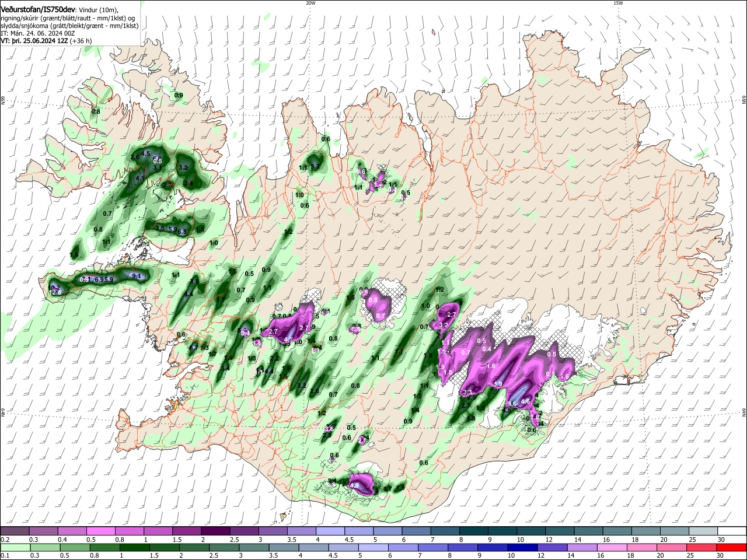Select lower-row pink swatch between 16 and 18
The width and height of the screenshot is (747, 560).
point(613,547)
